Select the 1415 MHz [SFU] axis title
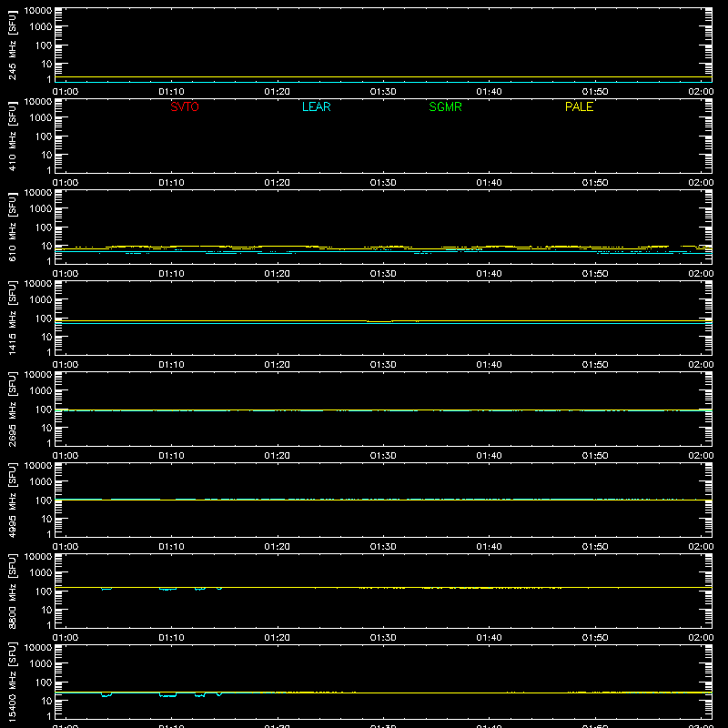Viewport: 728px width, 728px height. coord(12,318)
